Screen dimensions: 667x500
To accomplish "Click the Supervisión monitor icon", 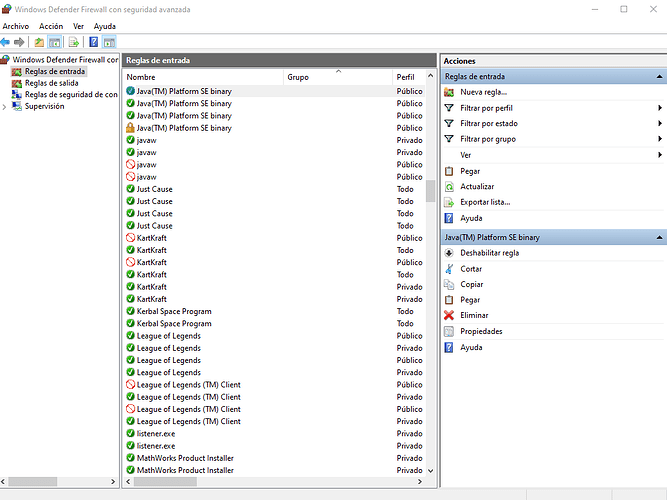I will pos(17,106).
